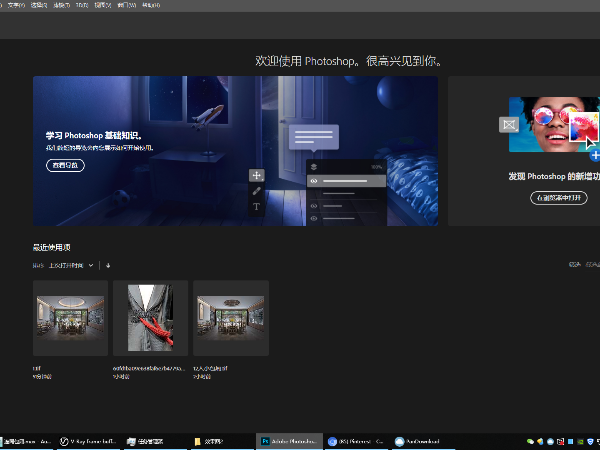Click the envelope icon on right card
This screenshot has height=450, width=600.
pyautogui.click(x=509, y=125)
